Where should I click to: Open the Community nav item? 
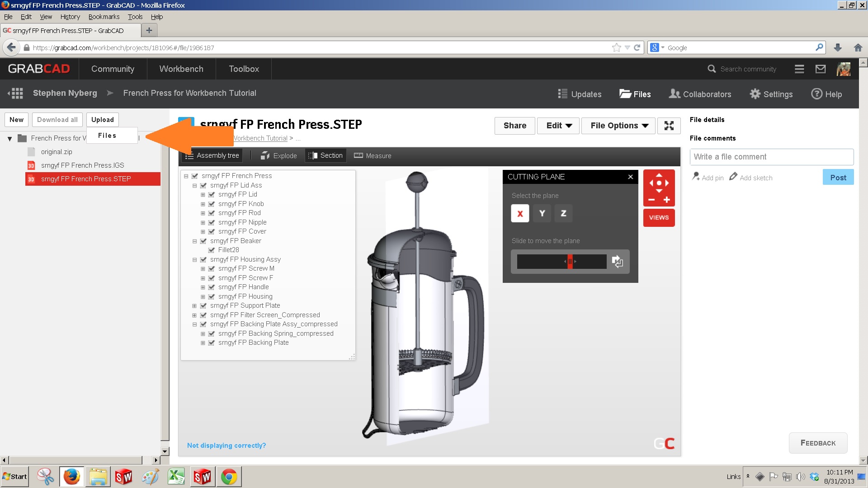[x=113, y=69]
